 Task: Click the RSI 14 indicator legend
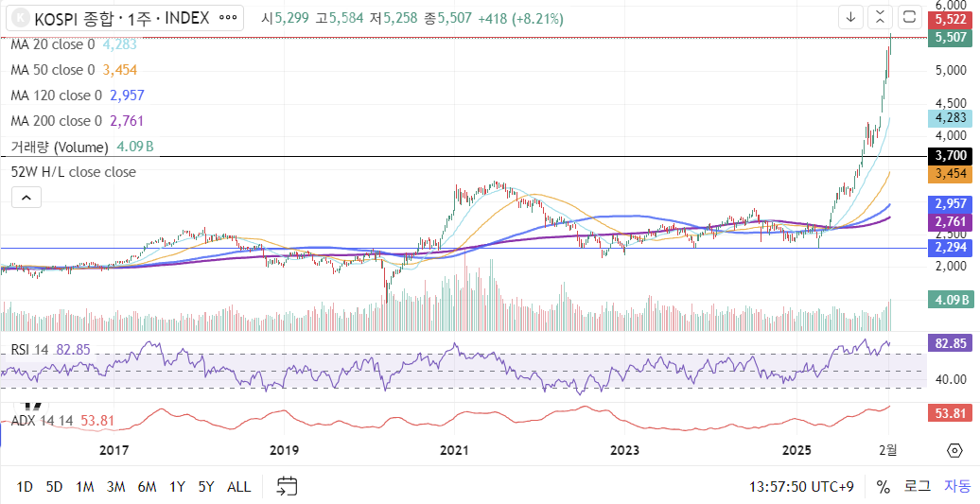click(x=30, y=350)
